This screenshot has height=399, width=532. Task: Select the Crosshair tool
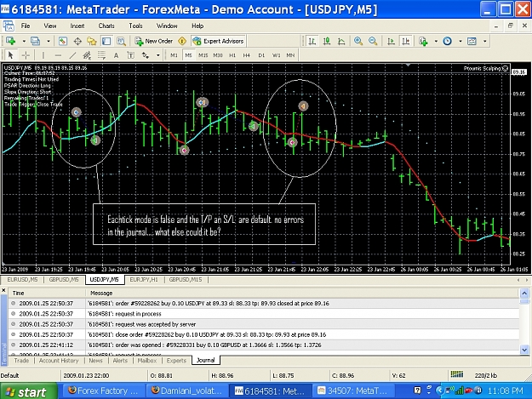click(26, 55)
